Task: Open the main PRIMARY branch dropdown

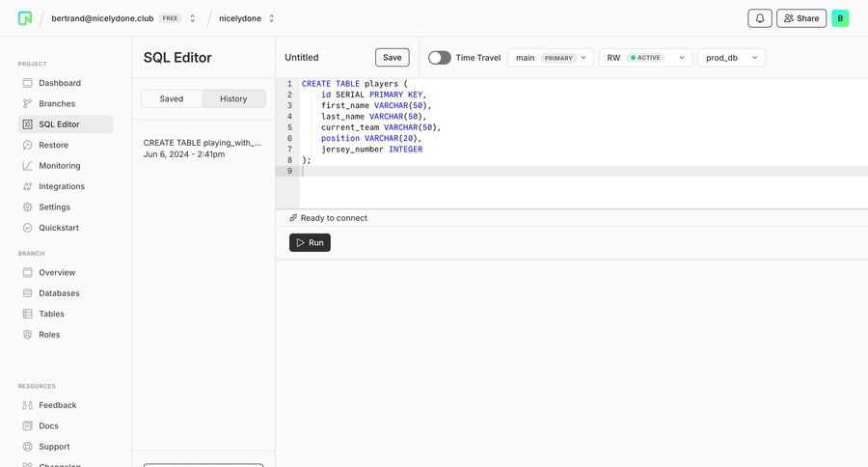Action: [551, 58]
